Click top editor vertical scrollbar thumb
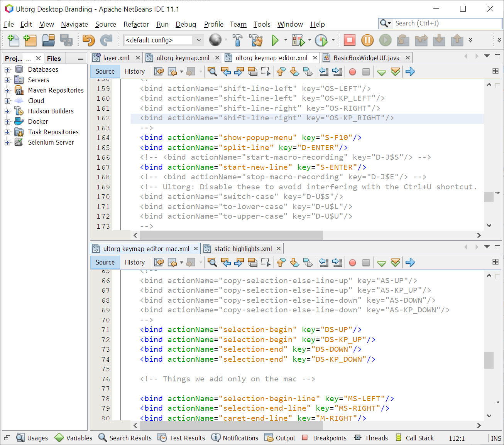504x445 pixels. tap(489, 196)
